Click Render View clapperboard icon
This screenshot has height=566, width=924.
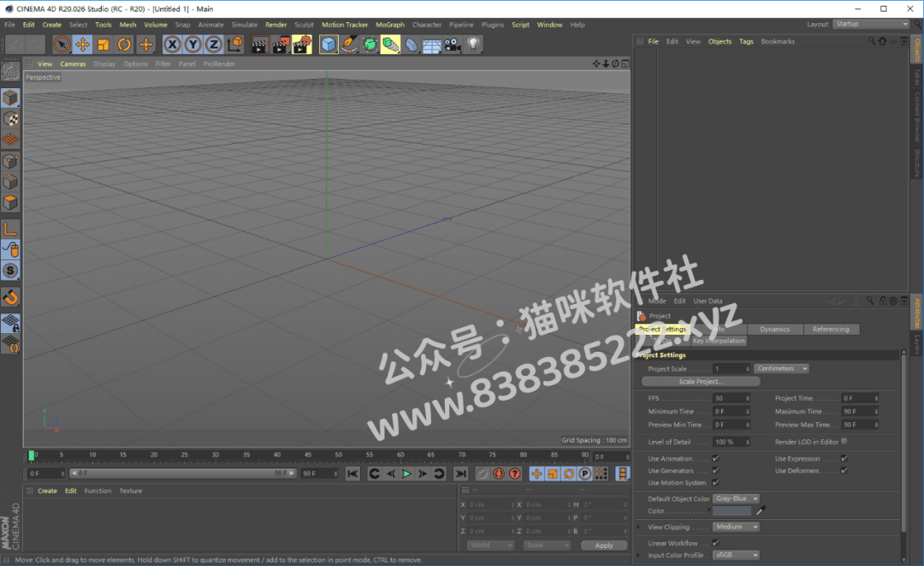[x=258, y=45]
